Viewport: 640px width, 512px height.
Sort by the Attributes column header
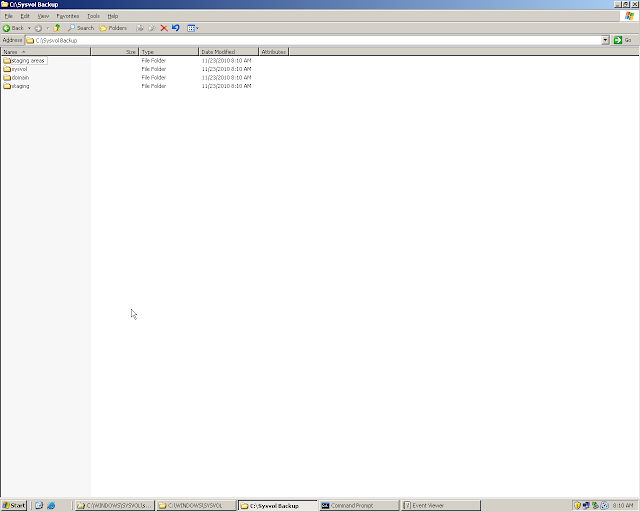(x=274, y=52)
